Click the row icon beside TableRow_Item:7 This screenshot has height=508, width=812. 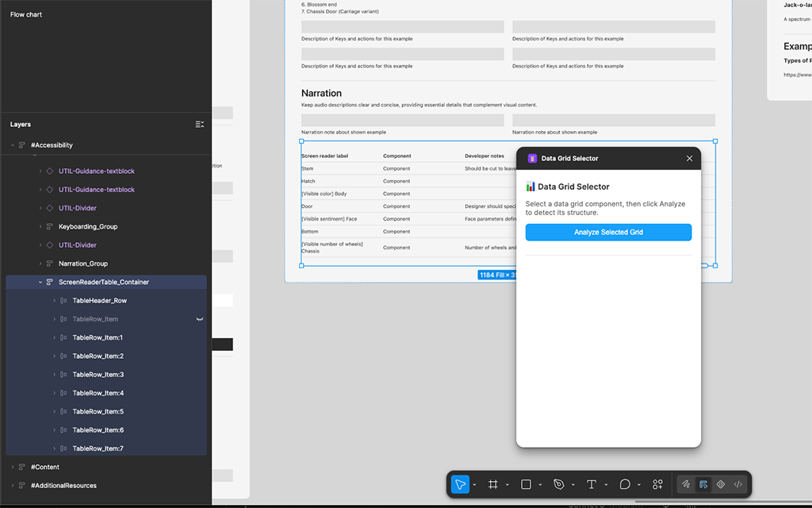(x=63, y=448)
